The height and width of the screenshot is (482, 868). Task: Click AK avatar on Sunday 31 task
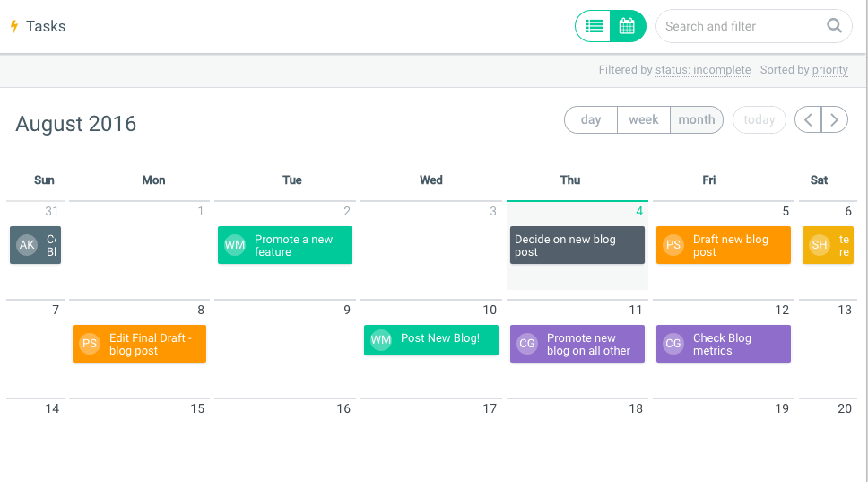click(x=27, y=245)
